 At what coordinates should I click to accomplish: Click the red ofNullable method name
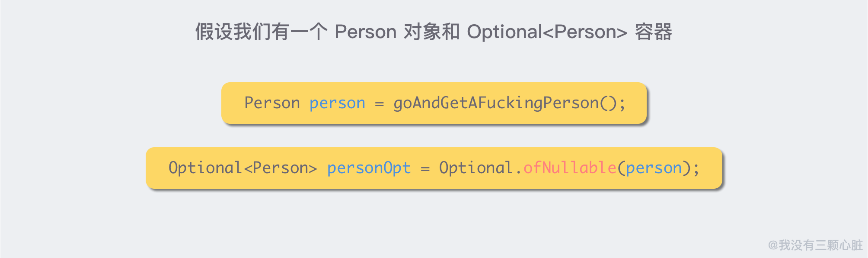(x=570, y=168)
